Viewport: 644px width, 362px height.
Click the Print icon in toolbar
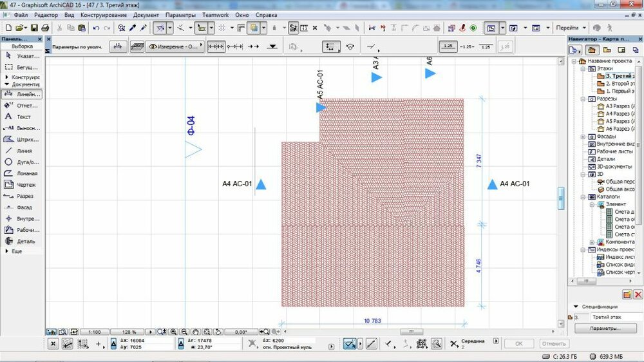pyautogui.click(x=45, y=28)
